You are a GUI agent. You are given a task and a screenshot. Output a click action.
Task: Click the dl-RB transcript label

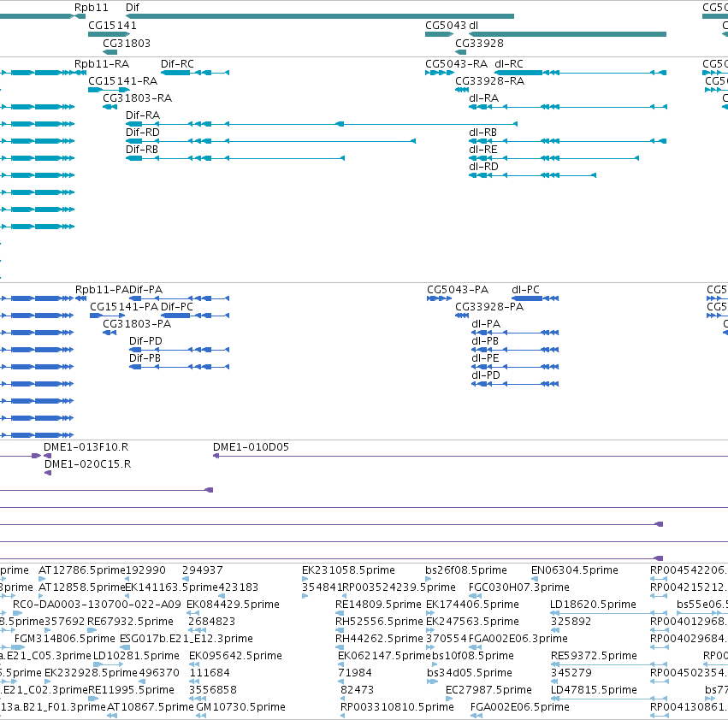pos(482,133)
